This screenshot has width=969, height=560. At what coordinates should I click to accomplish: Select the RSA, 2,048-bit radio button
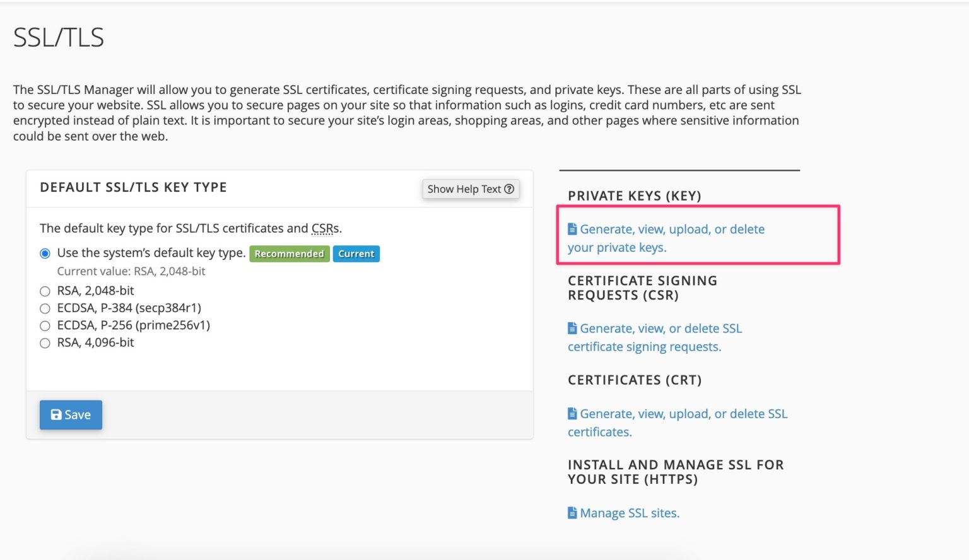45,291
